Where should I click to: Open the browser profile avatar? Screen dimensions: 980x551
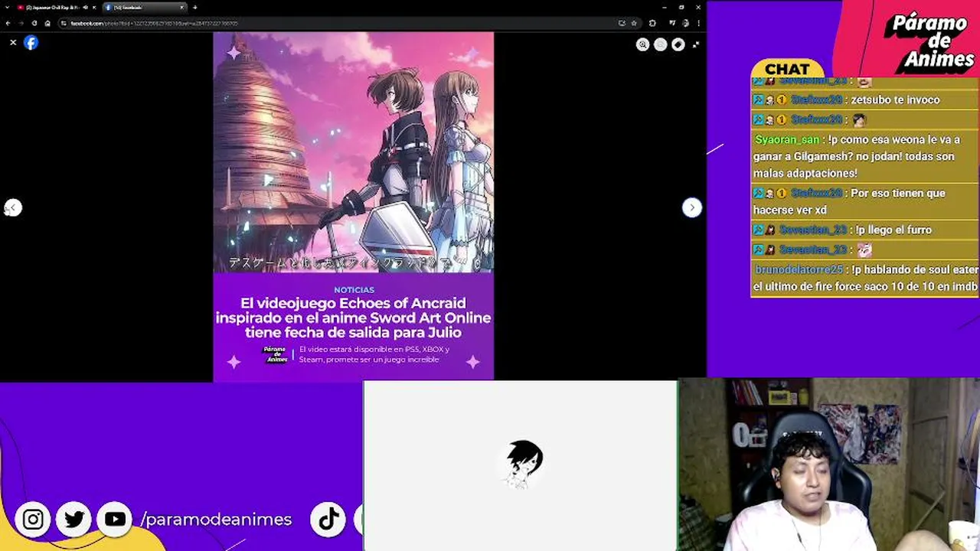coord(685,23)
